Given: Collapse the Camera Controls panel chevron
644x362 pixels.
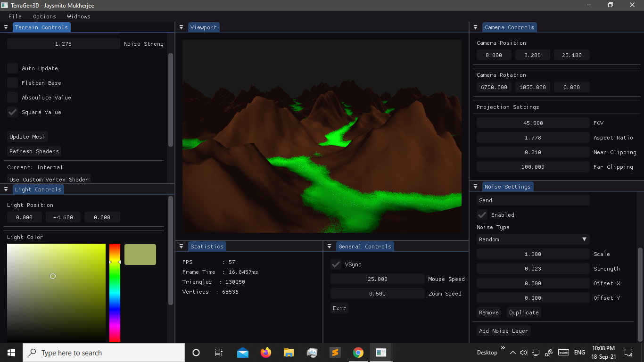Looking at the screenshot, I should pyautogui.click(x=475, y=27).
